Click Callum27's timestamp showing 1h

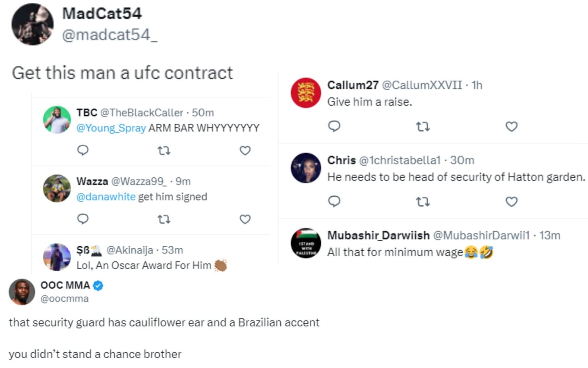[477, 85]
